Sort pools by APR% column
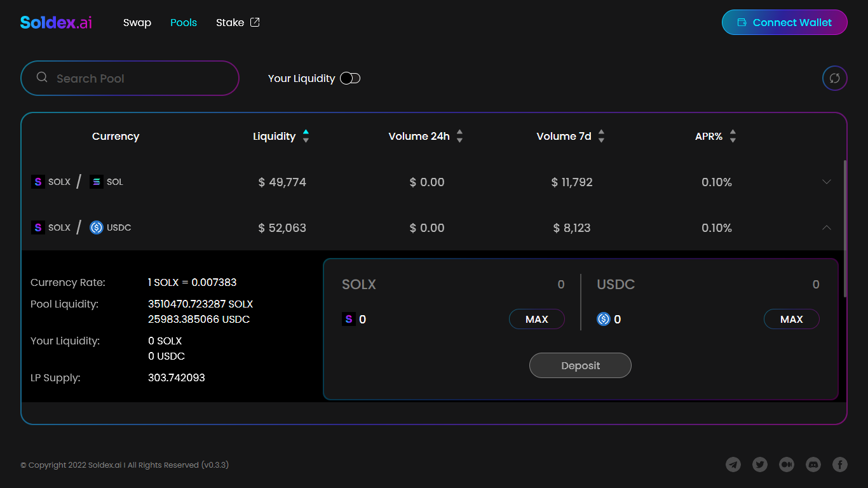This screenshot has width=868, height=488. (x=733, y=136)
